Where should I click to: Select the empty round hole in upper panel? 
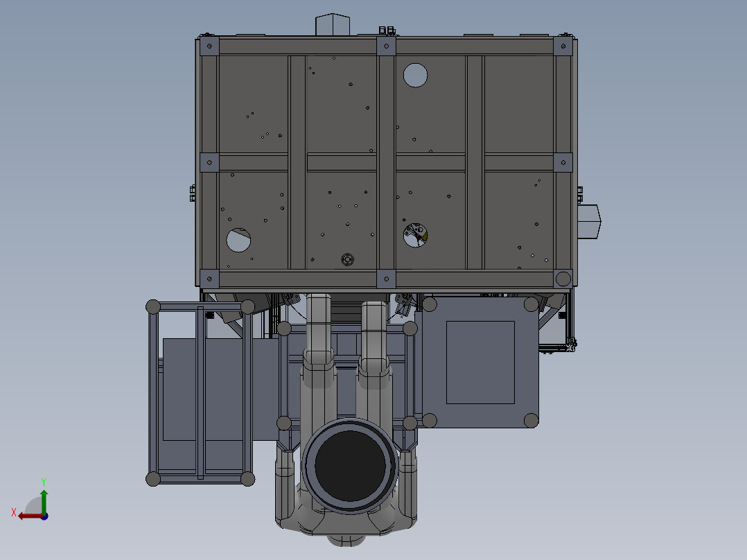click(416, 76)
